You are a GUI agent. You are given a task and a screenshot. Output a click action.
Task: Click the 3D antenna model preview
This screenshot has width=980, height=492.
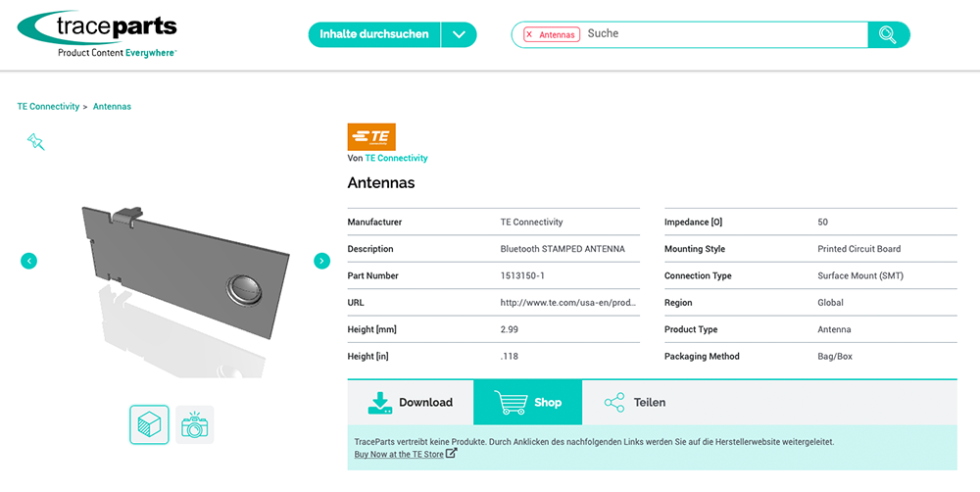pos(185,271)
